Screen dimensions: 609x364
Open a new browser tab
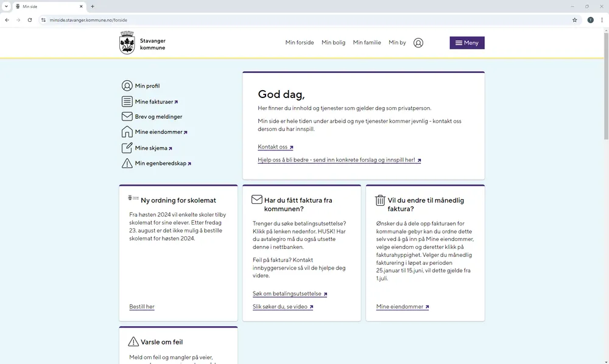[93, 6]
